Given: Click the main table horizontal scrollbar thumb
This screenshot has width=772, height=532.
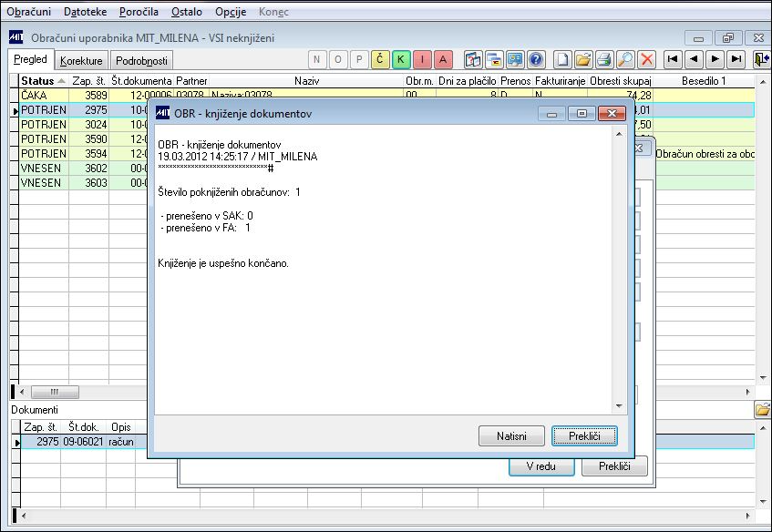Looking at the screenshot, I should coord(55,393).
